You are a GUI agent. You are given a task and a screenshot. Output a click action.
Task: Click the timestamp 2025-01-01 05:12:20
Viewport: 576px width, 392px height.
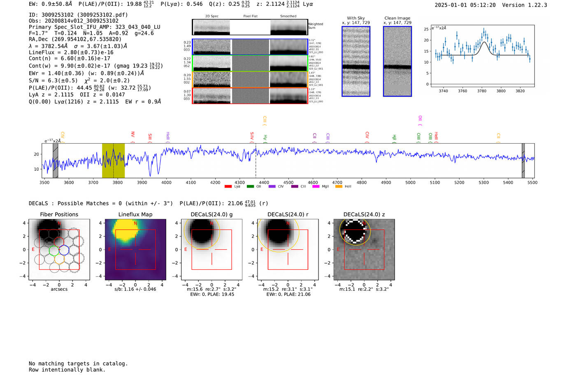tap(465, 5)
